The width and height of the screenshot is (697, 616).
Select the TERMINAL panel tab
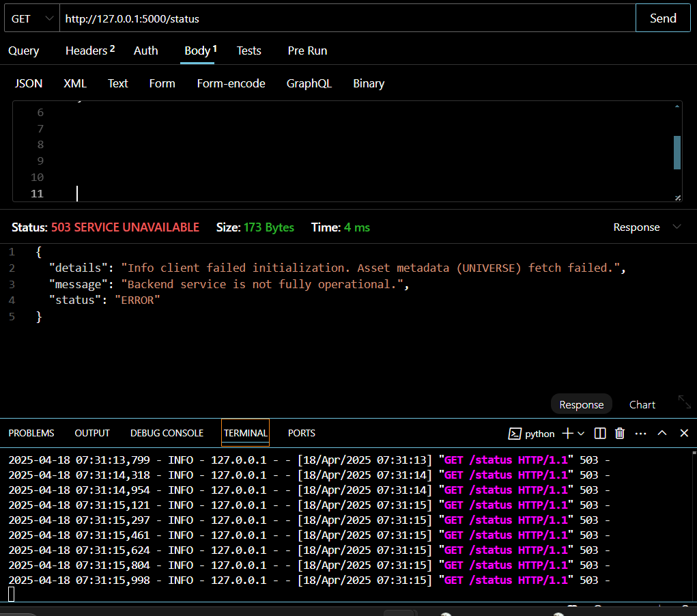coord(245,433)
